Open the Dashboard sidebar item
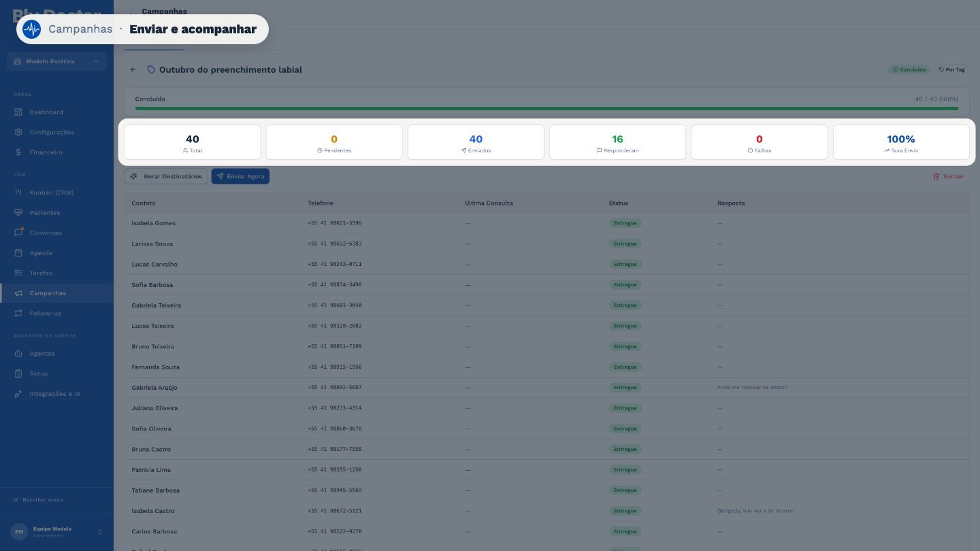This screenshot has width=980, height=551. click(x=56, y=112)
